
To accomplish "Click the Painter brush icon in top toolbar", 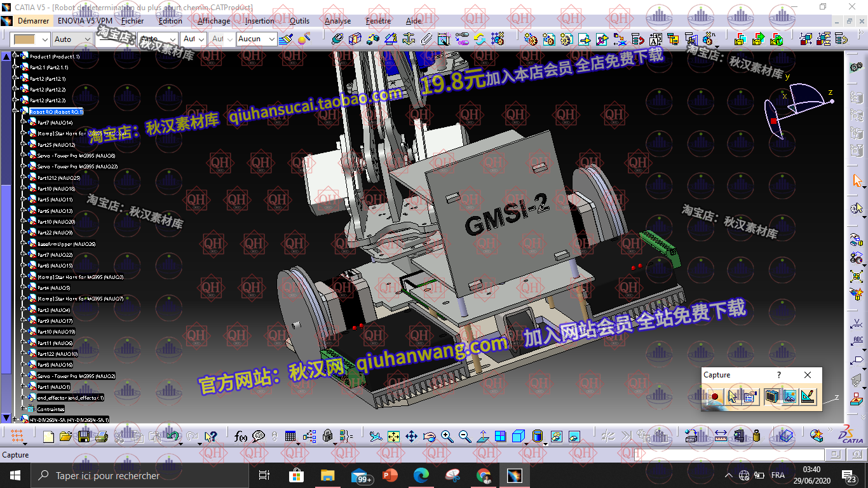I will click(x=286, y=39).
